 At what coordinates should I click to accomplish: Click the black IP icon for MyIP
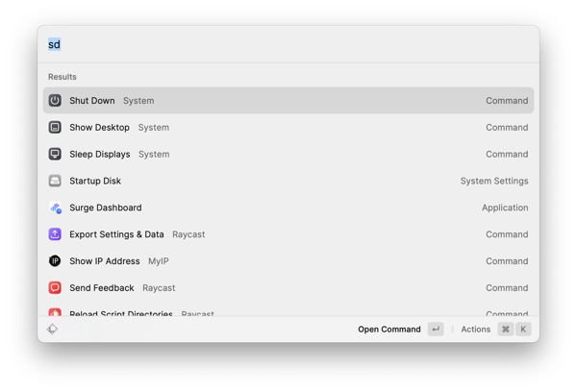pyautogui.click(x=55, y=260)
